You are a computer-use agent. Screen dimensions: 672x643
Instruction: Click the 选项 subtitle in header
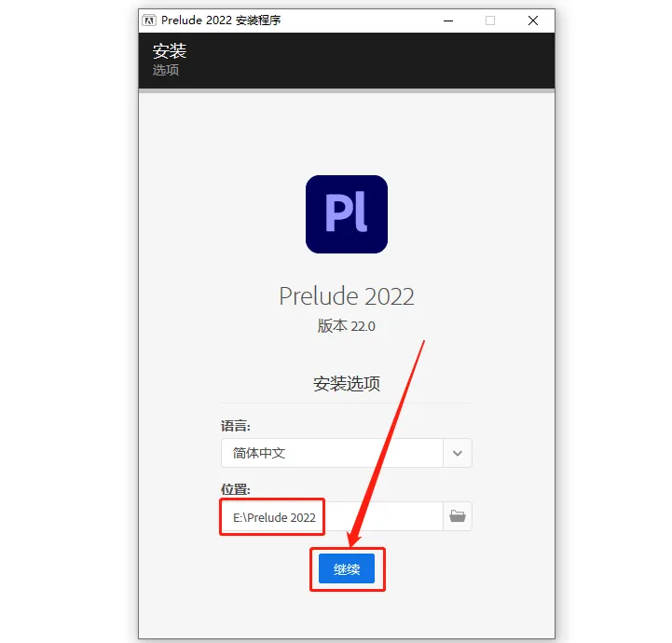pyautogui.click(x=166, y=70)
